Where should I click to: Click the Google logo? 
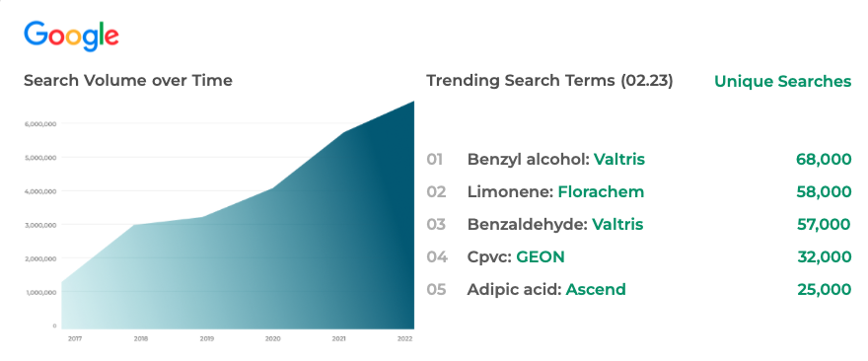pos(71,36)
